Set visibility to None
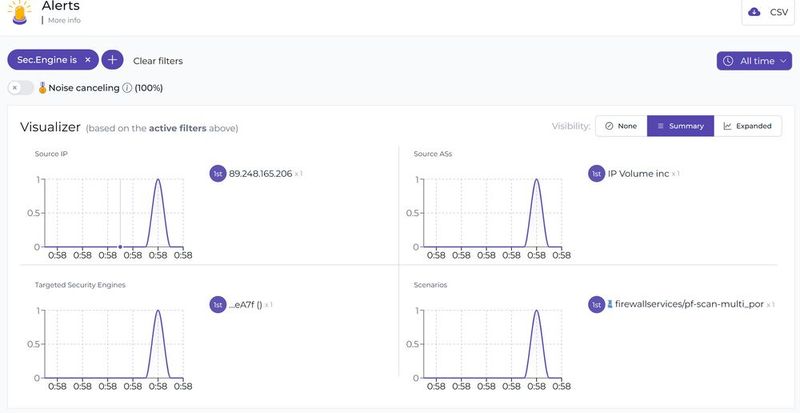The image size is (800, 413). pyautogui.click(x=620, y=126)
